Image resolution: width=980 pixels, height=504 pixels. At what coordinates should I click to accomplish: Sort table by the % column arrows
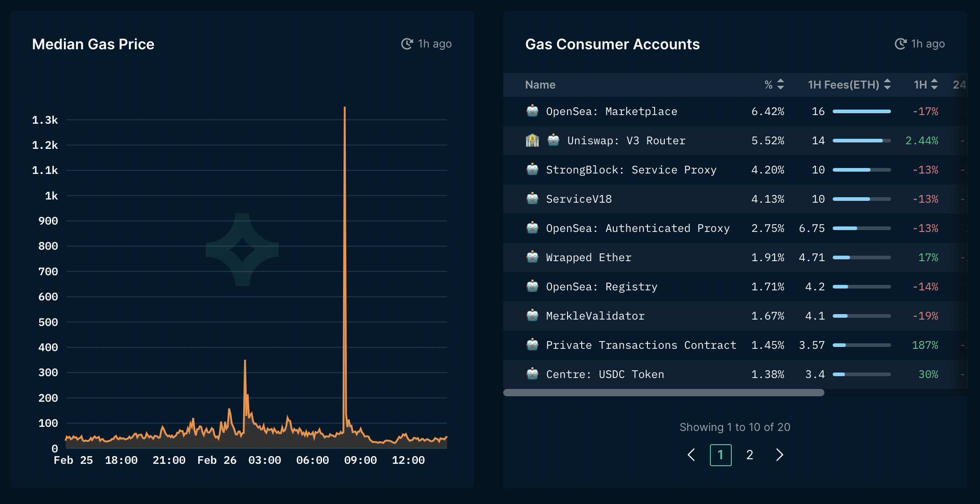point(781,84)
